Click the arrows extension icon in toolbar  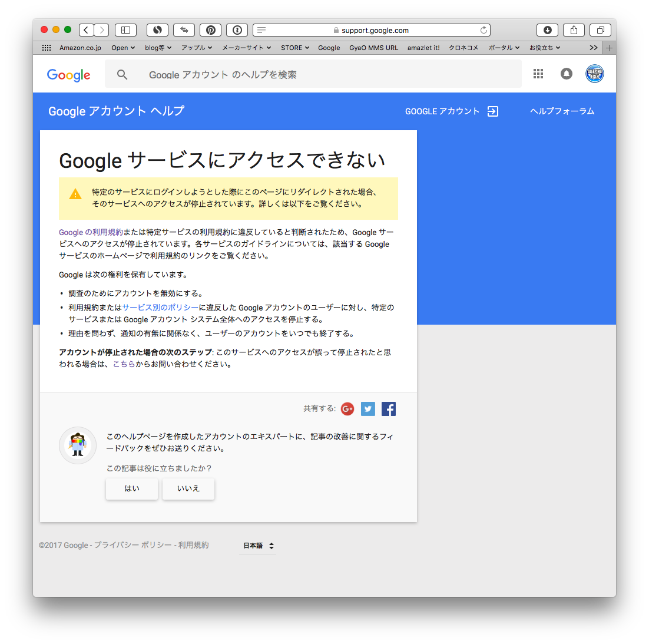pos(184,30)
